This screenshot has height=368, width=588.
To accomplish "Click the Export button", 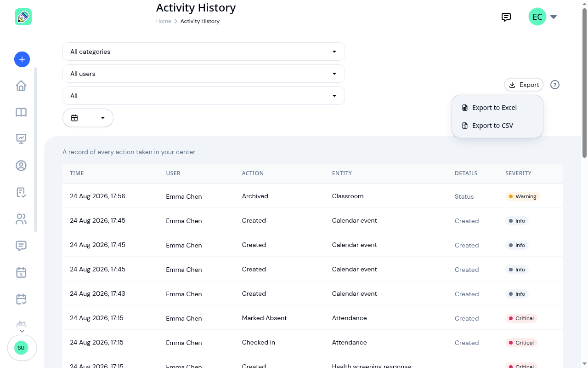I will click(x=524, y=85).
